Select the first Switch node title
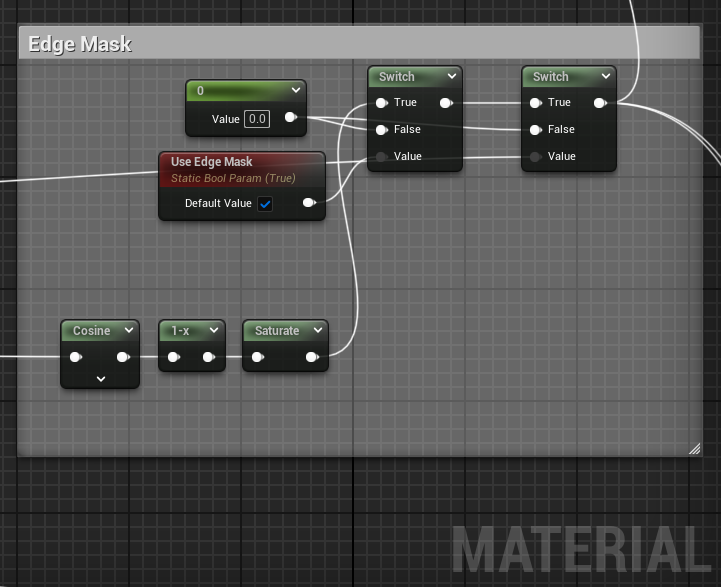This screenshot has width=721, height=587. [396, 77]
